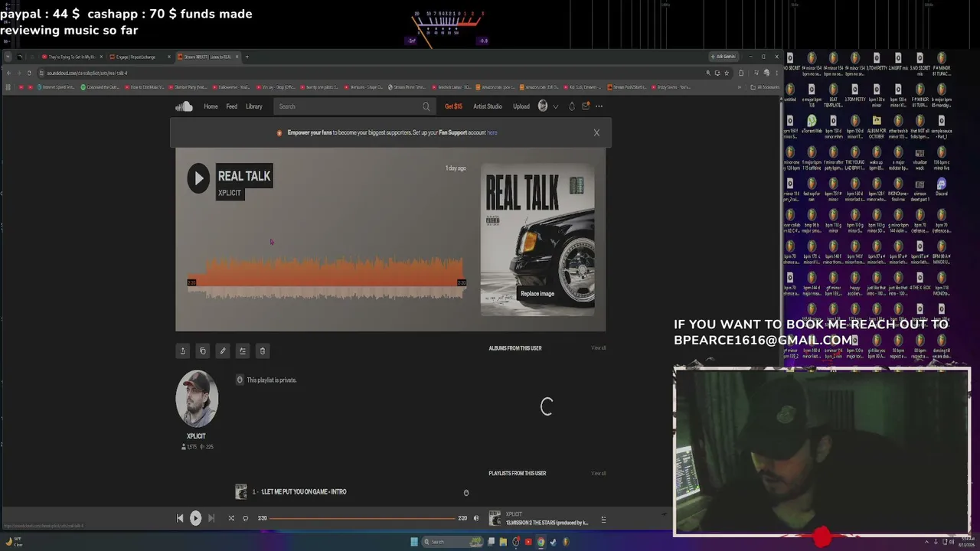Screen dimensions: 980x551
Task: Click the search magnifier icon
Action: click(x=426, y=106)
